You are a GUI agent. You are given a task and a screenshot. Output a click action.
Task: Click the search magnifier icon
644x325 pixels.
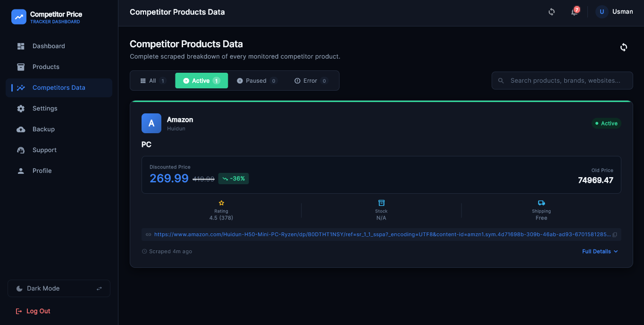tap(501, 81)
